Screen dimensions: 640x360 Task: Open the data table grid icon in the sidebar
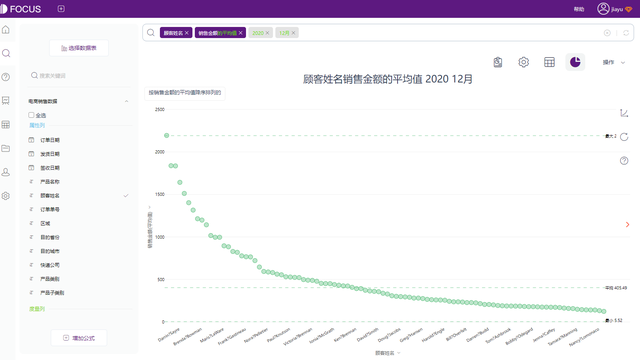click(x=6, y=124)
